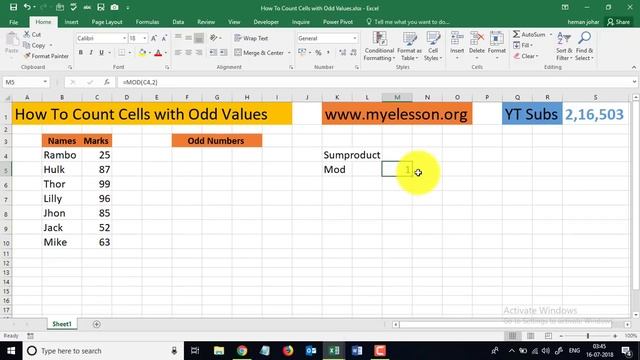This screenshot has height=360, width=640.
Task: Select the Sheet1 tab
Action: [x=62, y=324]
